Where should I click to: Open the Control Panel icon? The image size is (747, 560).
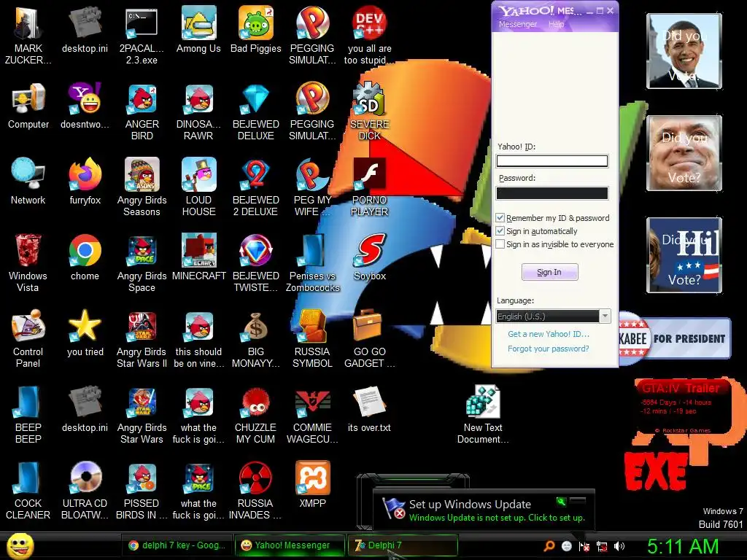pyautogui.click(x=28, y=338)
